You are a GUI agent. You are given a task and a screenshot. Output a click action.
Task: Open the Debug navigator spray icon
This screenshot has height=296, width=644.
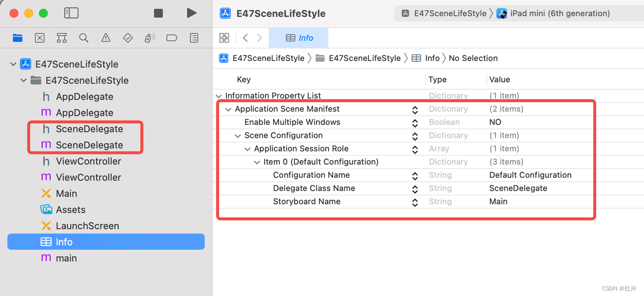150,38
